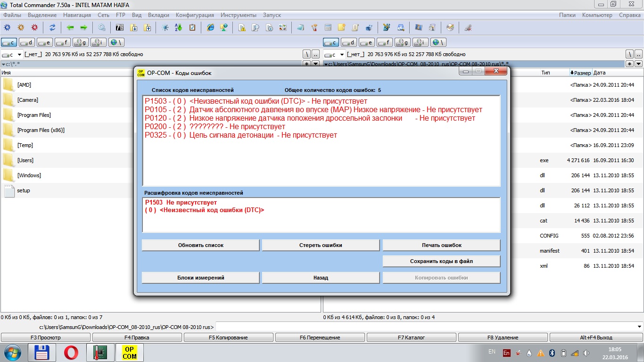Open right panel directory history arrow

click(x=639, y=64)
